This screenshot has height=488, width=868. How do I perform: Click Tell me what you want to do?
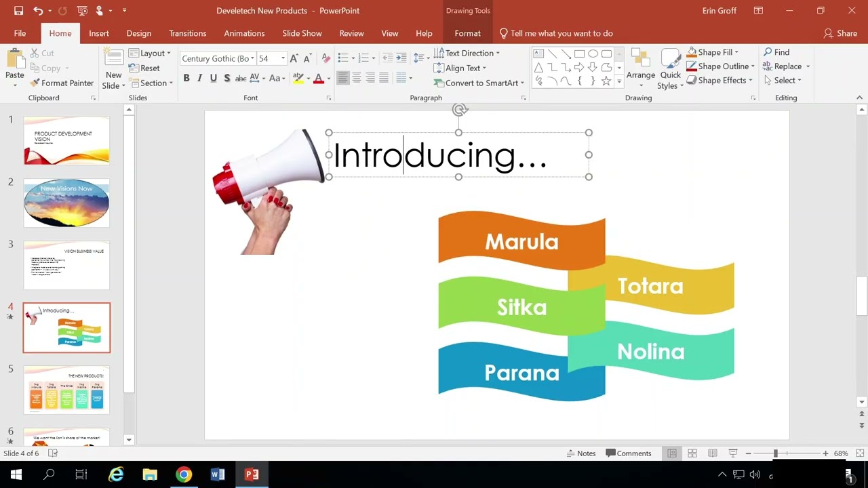coord(556,33)
